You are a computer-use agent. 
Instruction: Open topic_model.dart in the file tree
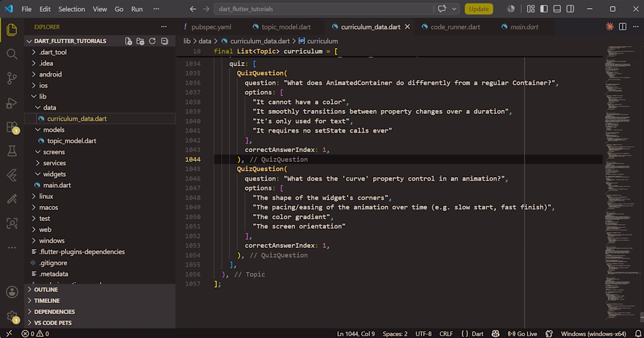click(x=71, y=141)
